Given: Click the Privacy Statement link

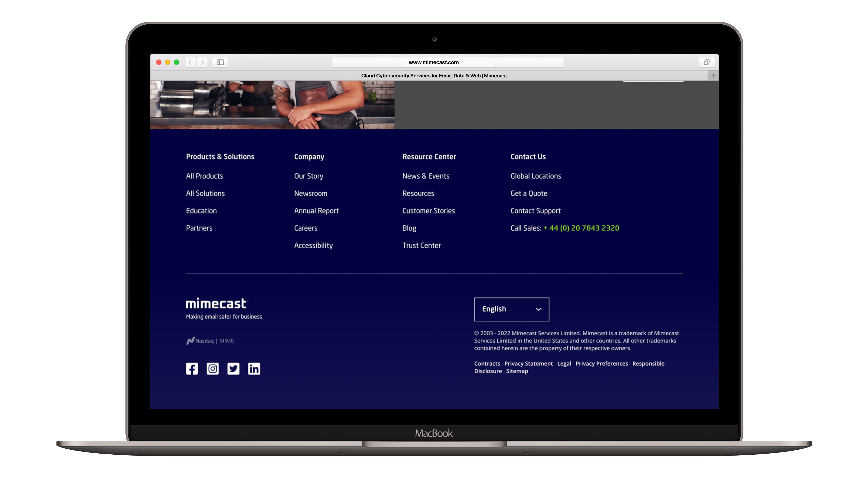Looking at the screenshot, I should [x=528, y=363].
